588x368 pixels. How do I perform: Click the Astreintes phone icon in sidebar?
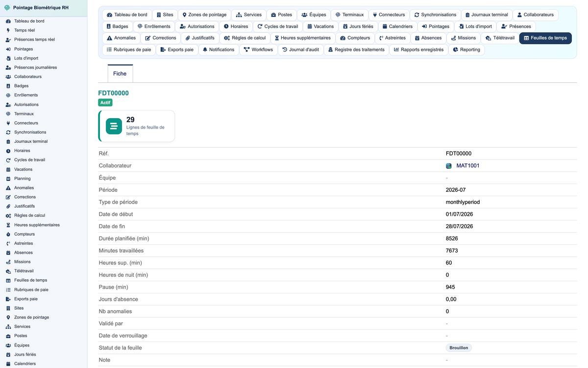[x=8, y=243]
